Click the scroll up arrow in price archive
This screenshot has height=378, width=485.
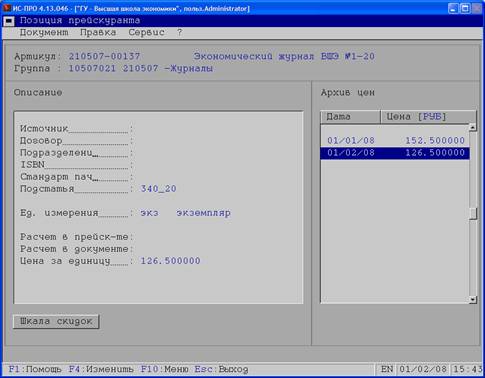(473, 127)
